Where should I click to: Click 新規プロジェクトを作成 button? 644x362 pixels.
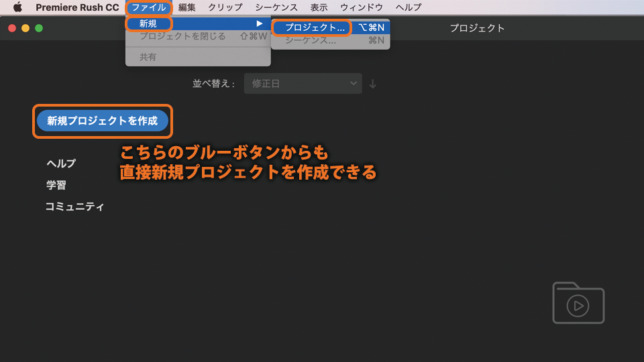tap(102, 121)
